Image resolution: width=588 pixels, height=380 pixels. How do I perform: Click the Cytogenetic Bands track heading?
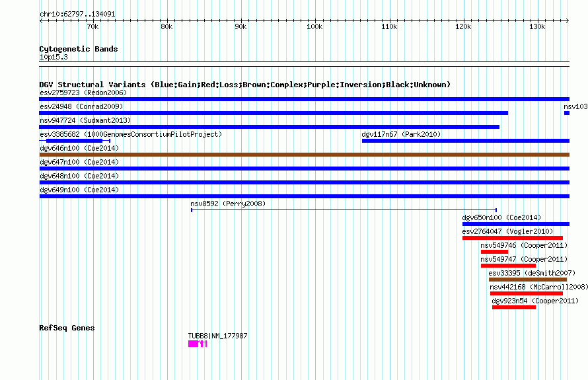pos(79,49)
